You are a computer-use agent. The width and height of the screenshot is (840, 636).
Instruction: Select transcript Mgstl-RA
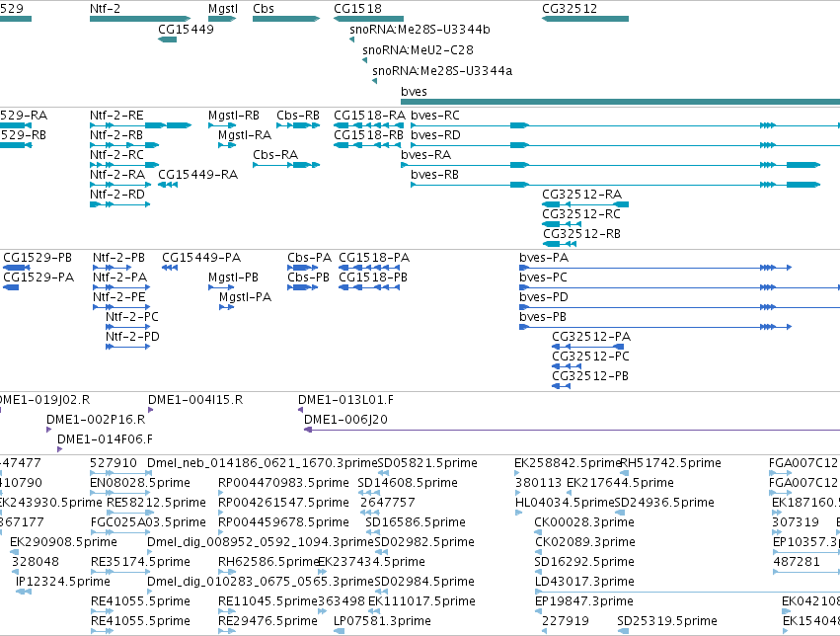coord(227,145)
